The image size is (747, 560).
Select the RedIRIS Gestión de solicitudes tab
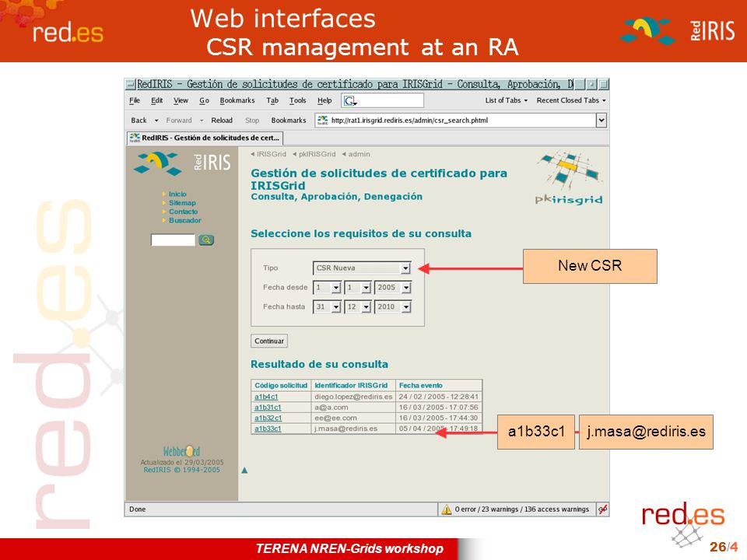[x=205, y=138]
